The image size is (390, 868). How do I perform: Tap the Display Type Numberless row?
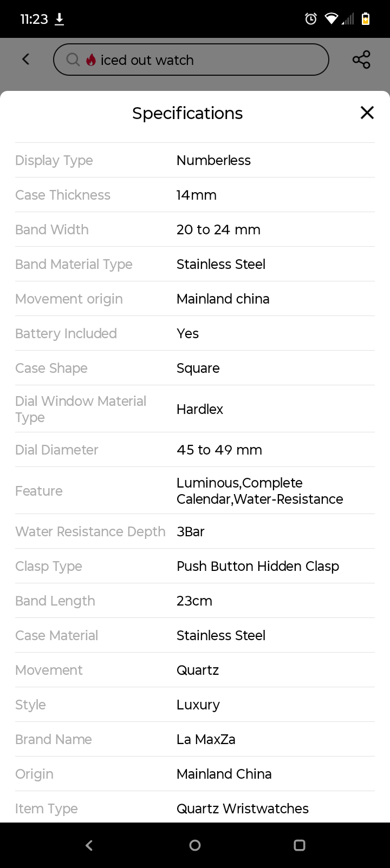[195, 160]
